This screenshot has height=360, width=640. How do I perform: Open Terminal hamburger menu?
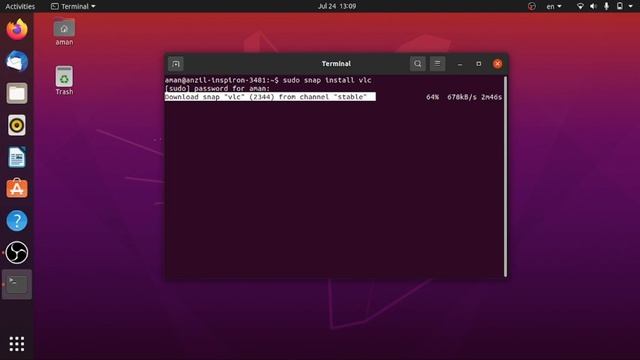[437, 64]
